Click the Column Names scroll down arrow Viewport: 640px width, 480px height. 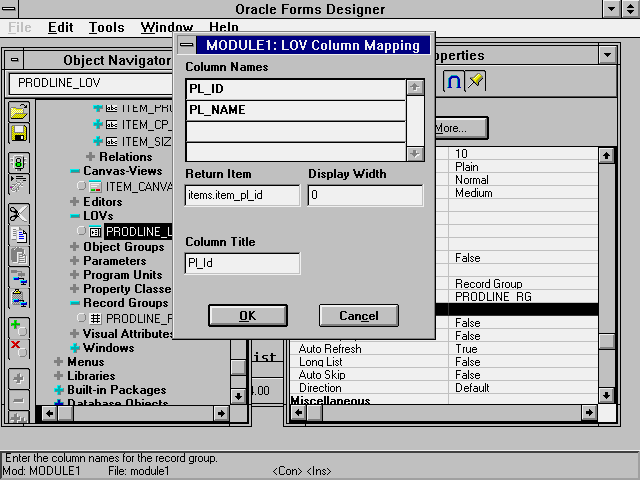pos(415,153)
